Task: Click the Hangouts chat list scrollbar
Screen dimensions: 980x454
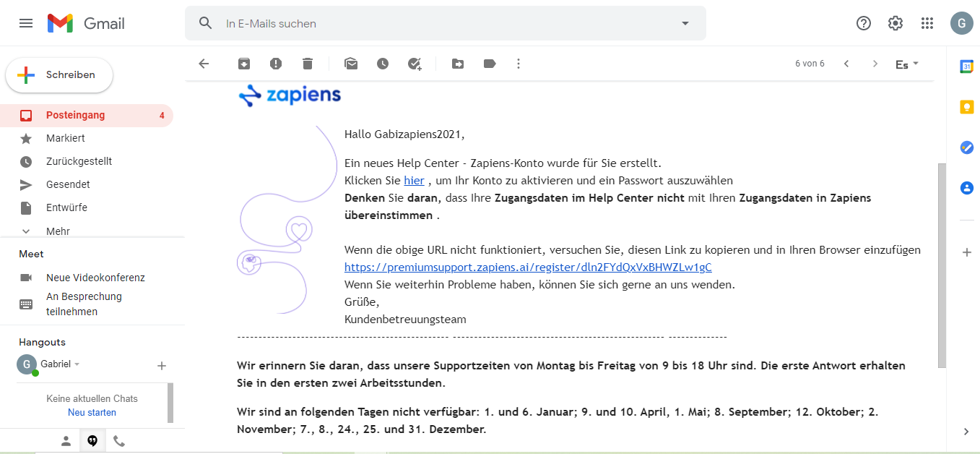Action: (x=170, y=403)
